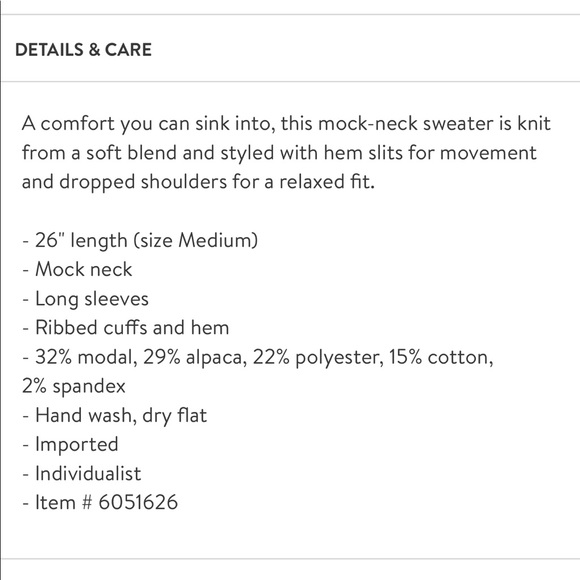Select the 26" length (size Medium) line
The image size is (580, 580).
pos(140,240)
